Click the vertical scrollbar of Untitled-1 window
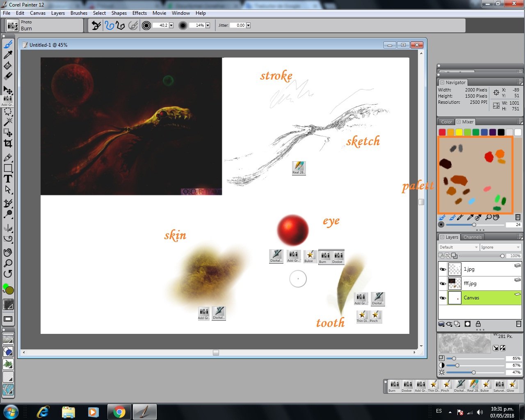This screenshot has height=420, width=525. tap(421, 199)
